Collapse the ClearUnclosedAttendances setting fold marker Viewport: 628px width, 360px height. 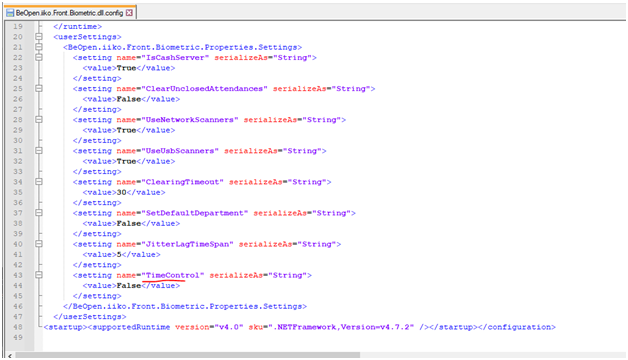click(38, 88)
